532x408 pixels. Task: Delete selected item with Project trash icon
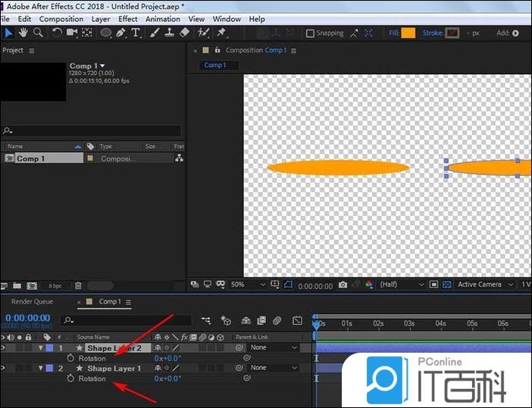(77, 286)
